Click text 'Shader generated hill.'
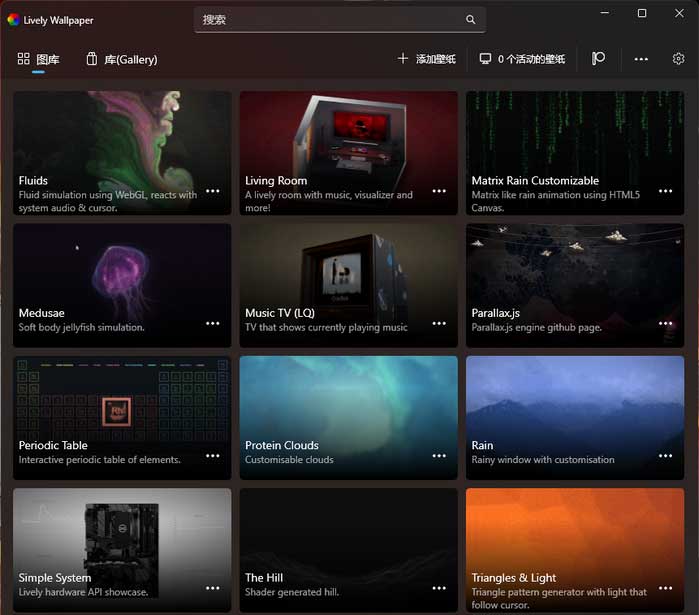Image resolution: width=699 pixels, height=615 pixels. [x=292, y=592]
